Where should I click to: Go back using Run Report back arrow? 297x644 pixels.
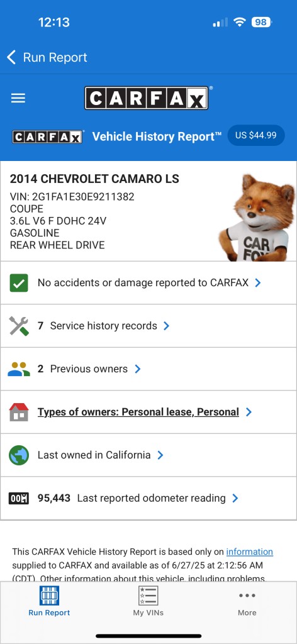47,57
